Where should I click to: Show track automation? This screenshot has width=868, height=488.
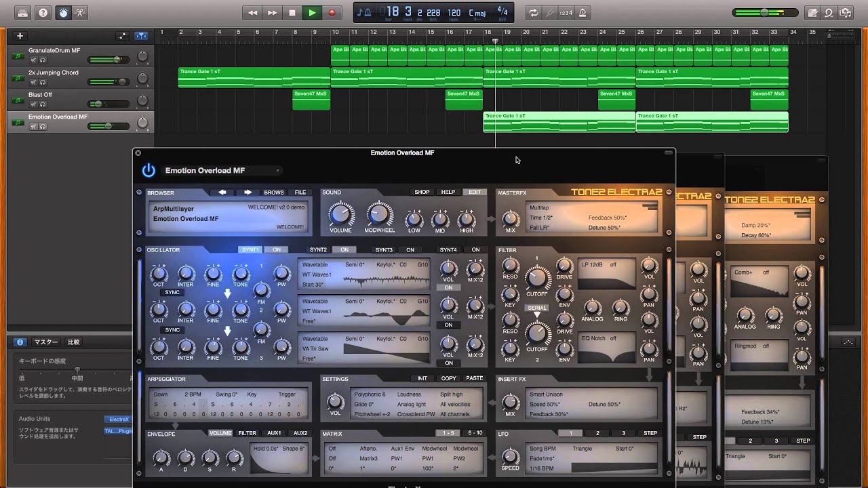point(123,36)
